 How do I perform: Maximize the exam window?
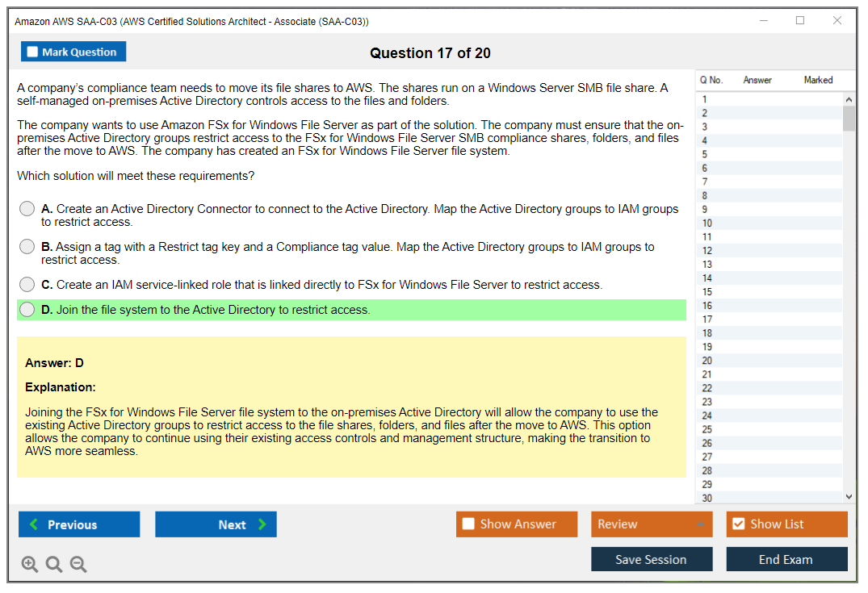(x=799, y=21)
